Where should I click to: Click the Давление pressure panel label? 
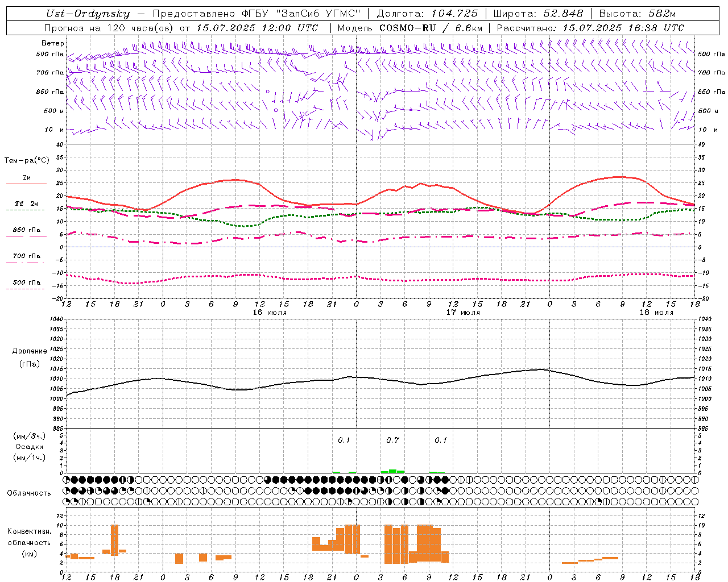30,351
